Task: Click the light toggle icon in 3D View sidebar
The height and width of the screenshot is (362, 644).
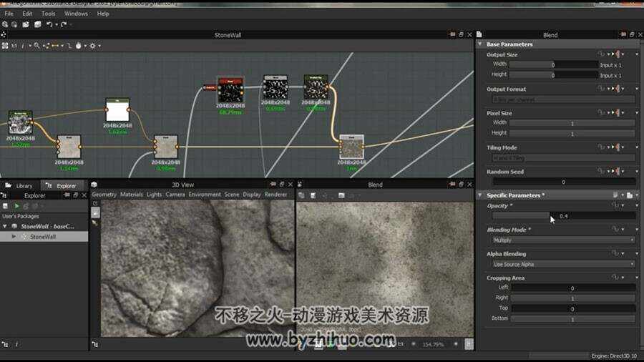Action: (x=95, y=212)
